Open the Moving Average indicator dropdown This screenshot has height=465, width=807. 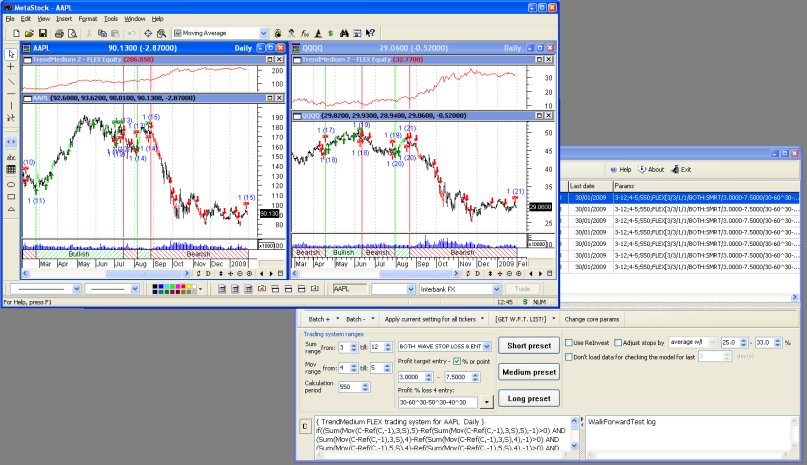click(263, 33)
